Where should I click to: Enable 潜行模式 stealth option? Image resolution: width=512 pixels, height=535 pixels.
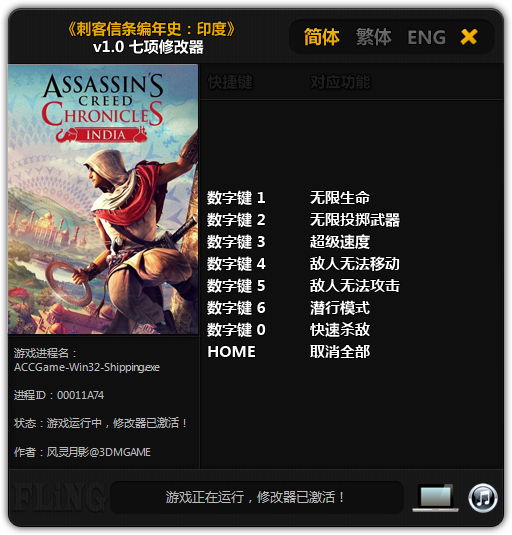click(x=339, y=308)
